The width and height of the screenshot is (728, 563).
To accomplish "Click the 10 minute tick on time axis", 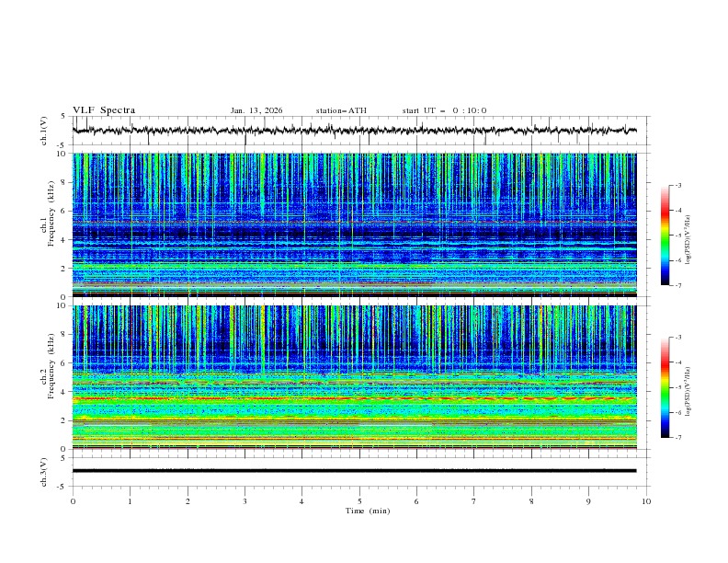I will pyautogui.click(x=646, y=501).
